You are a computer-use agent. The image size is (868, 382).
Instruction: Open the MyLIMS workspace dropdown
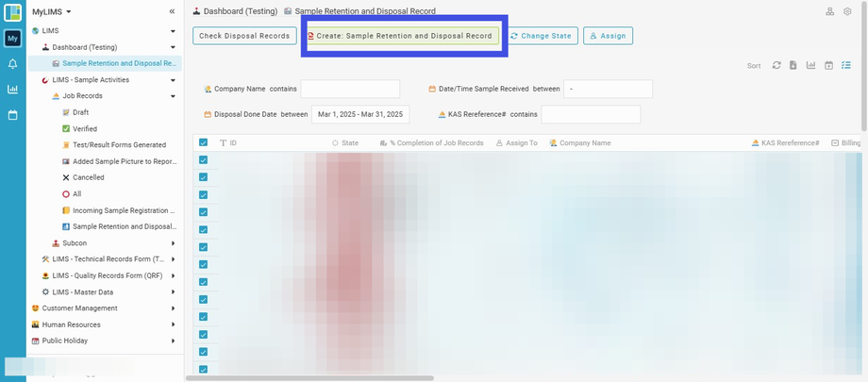(52, 11)
